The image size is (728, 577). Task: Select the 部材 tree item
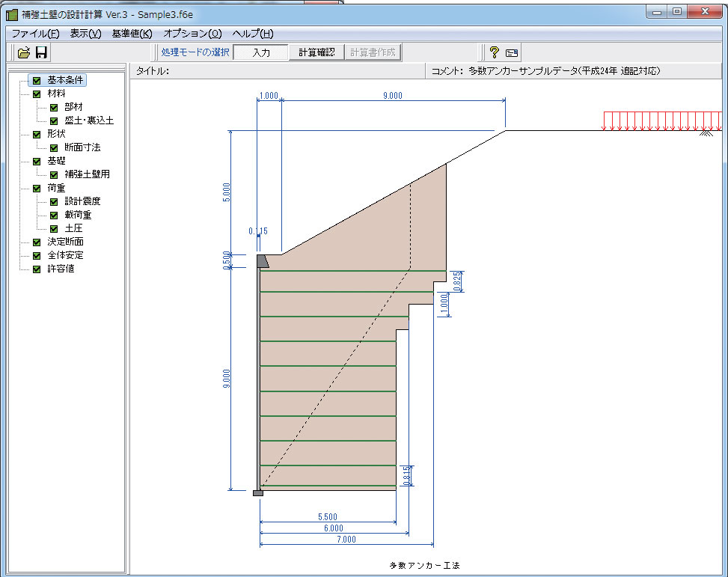tap(73, 107)
